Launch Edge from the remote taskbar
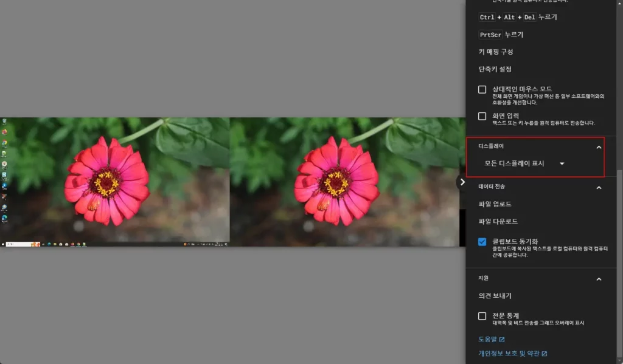 pyautogui.click(x=49, y=244)
